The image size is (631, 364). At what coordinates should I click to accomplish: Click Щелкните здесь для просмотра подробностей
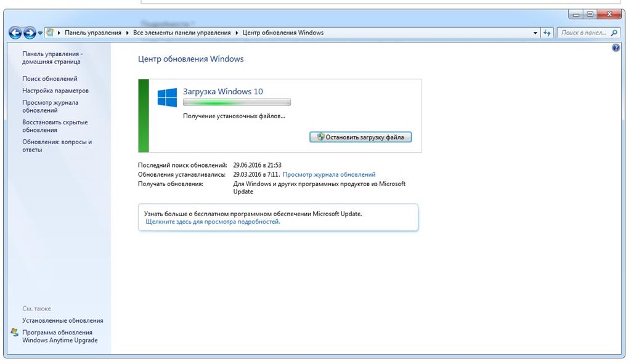[x=213, y=222]
